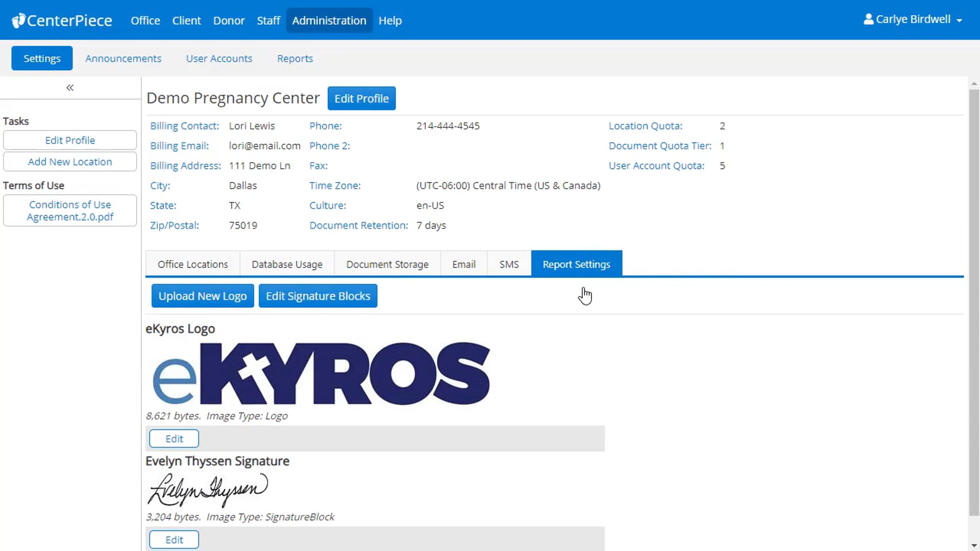Open the Help menu
The image size is (980, 551).
390,20
